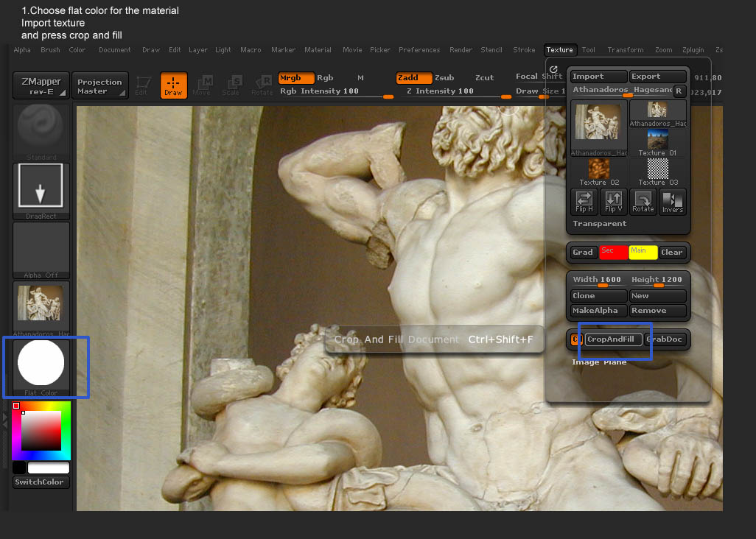Open the Alpha Off selector
This screenshot has width=756, height=539.
(41, 250)
